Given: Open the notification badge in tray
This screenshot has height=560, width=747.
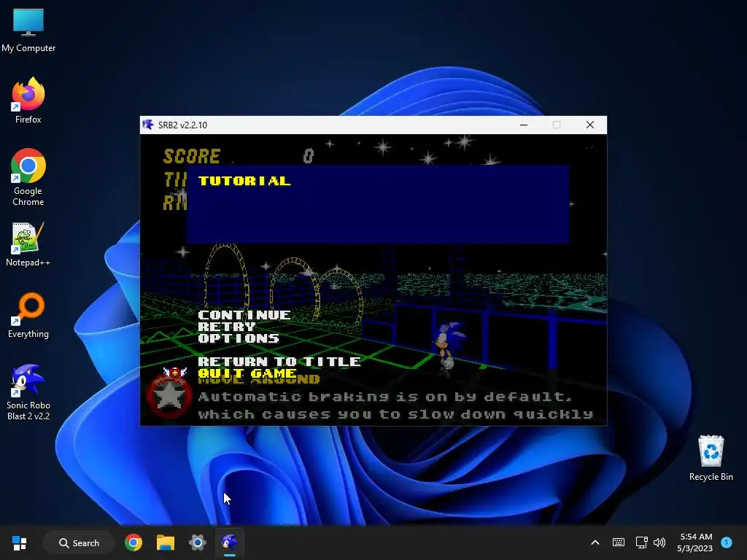Looking at the screenshot, I should pos(727,542).
